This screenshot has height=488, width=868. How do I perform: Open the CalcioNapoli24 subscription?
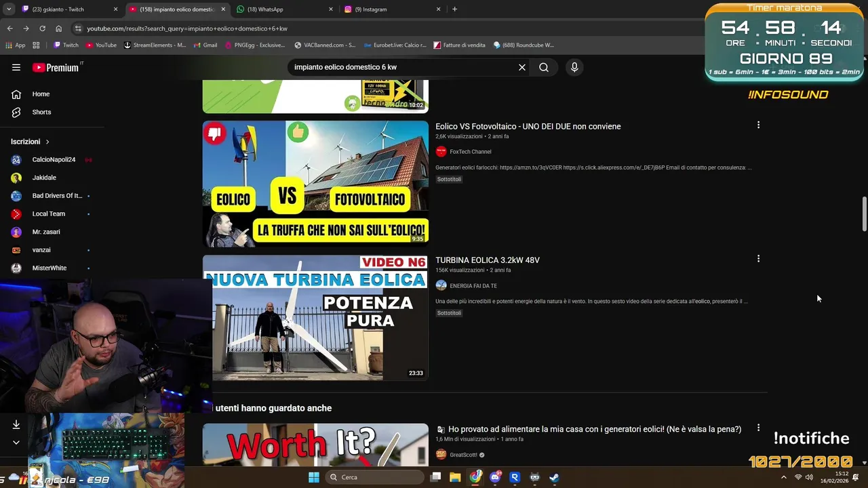coord(54,159)
